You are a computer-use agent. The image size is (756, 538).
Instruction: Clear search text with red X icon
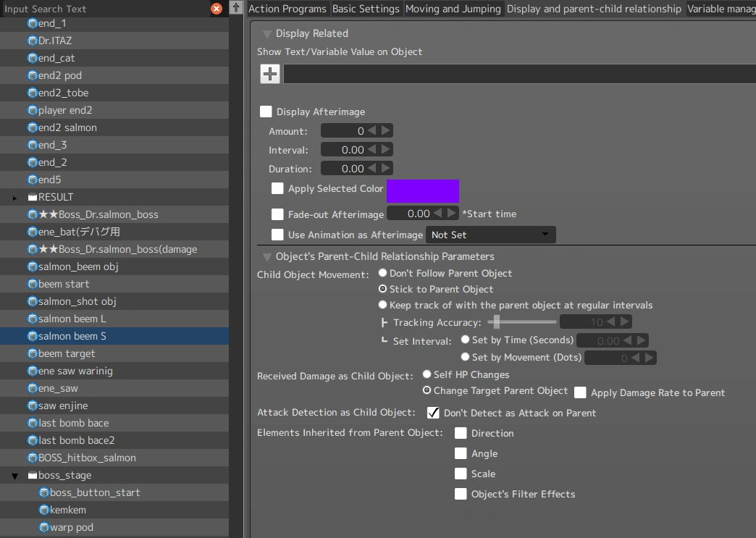pyautogui.click(x=217, y=9)
